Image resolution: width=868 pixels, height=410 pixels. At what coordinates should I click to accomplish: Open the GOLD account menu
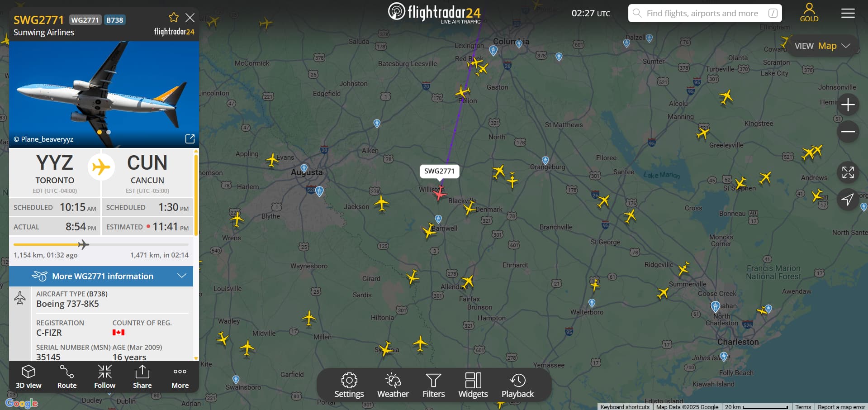click(x=809, y=13)
